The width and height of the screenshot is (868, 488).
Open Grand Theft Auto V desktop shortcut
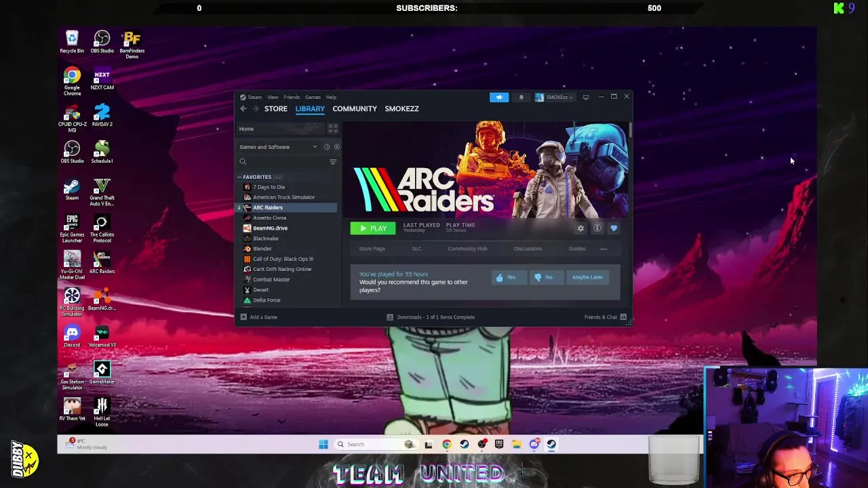(x=102, y=192)
